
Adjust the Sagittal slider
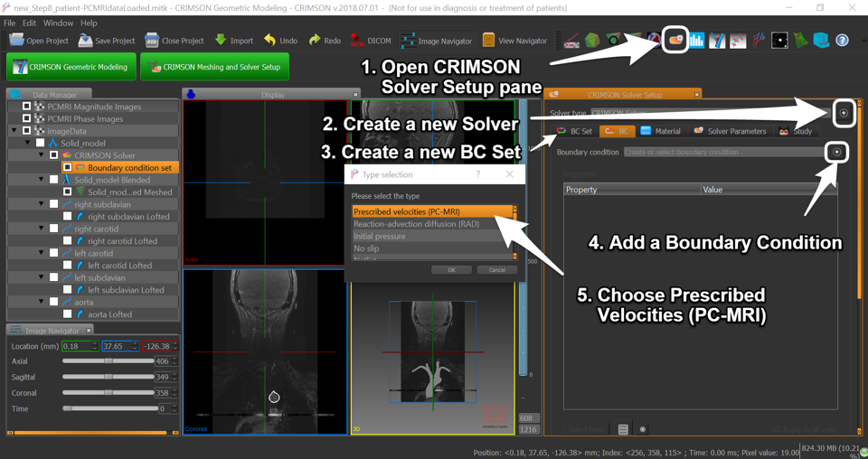(x=108, y=377)
